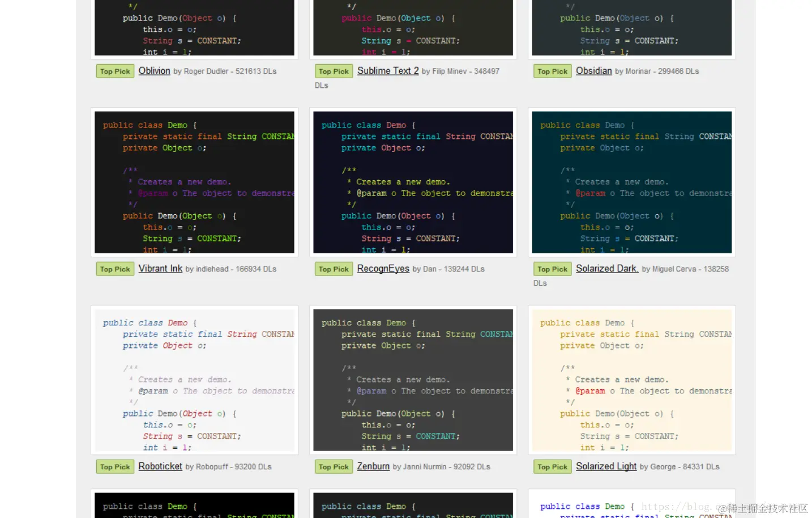The image size is (812, 518).
Task: Open the Zenburn theme link
Action: pyautogui.click(x=373, y=466)
